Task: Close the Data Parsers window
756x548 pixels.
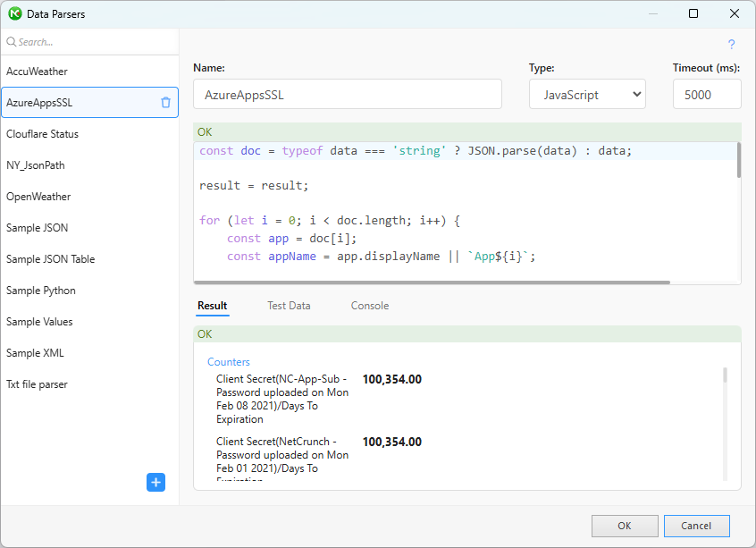Action: pyautogui.click(x=735, y=13)
